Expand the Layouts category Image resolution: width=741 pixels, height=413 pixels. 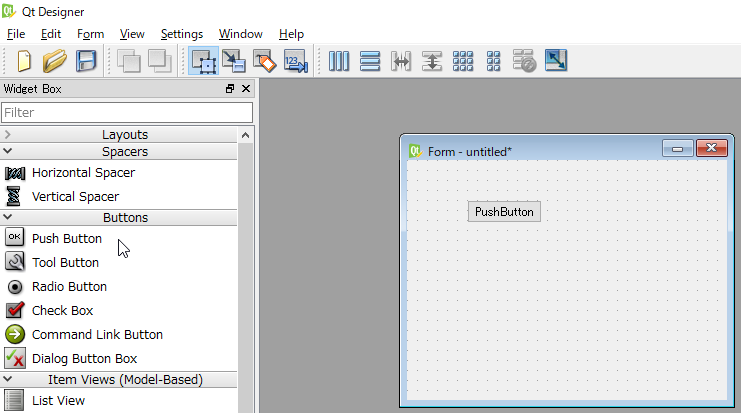click(124, 134)
